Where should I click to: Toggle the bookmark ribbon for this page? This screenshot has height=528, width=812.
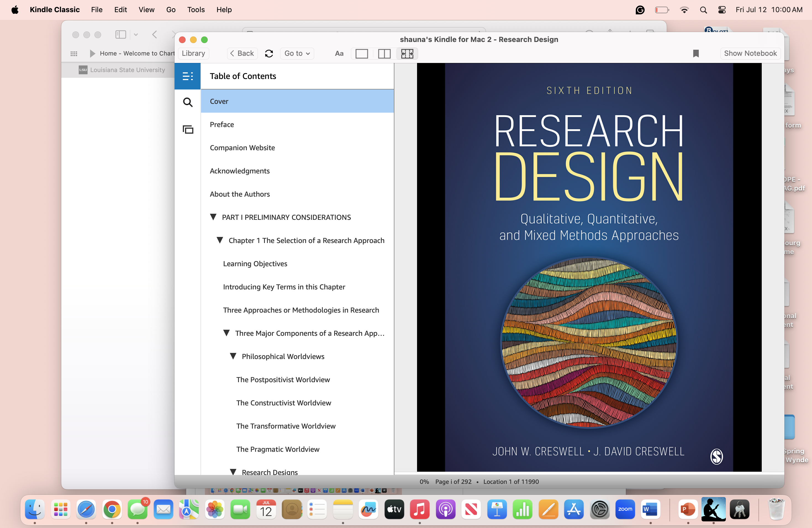pos(696,53)
